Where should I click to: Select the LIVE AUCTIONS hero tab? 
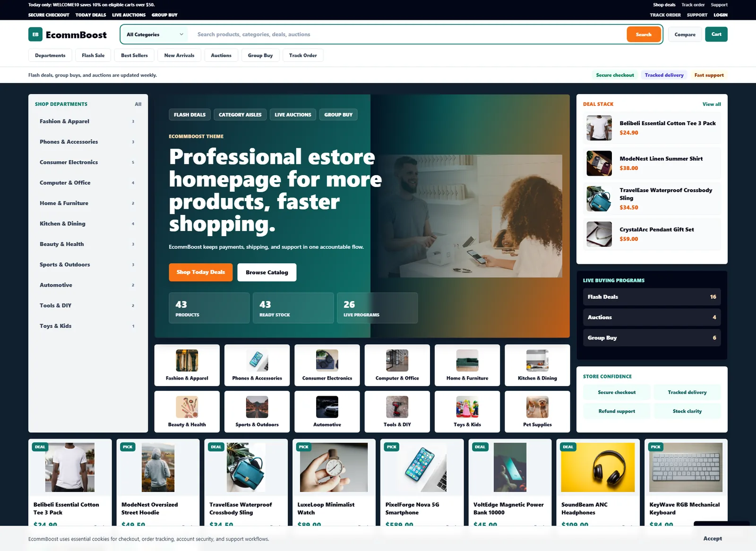[293, 115]
